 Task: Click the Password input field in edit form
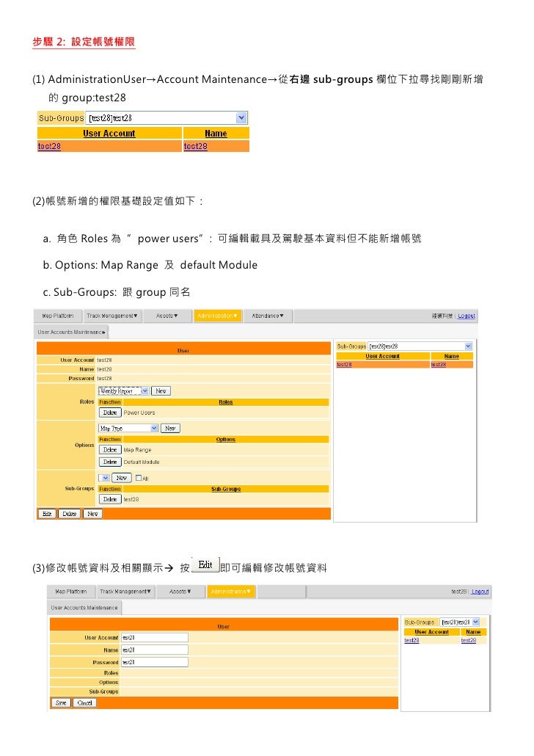[155, 663]
